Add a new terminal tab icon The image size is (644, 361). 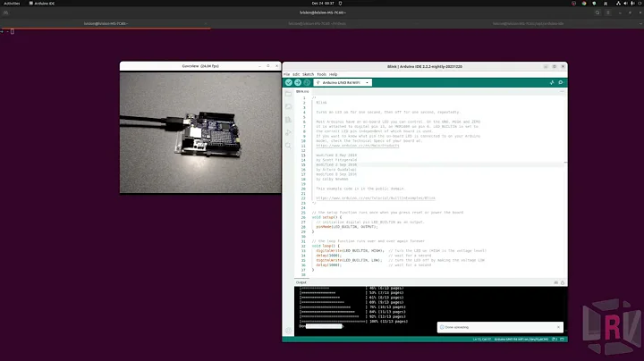5,13
